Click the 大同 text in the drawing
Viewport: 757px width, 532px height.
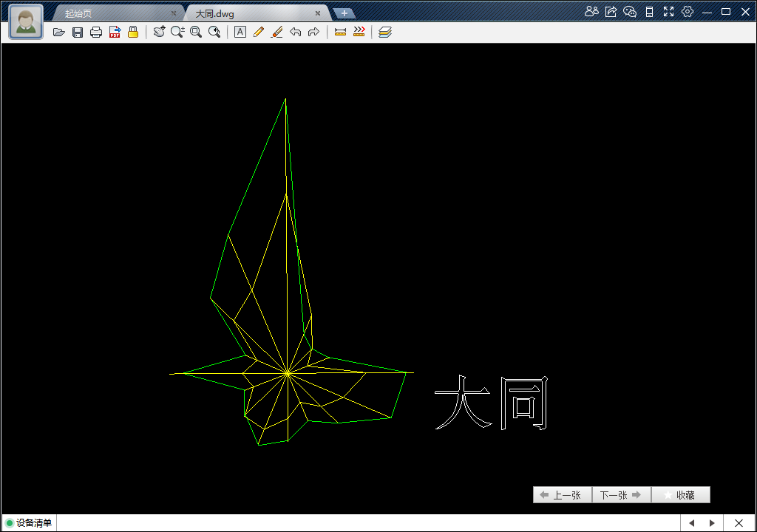click(x=492, y=403)
